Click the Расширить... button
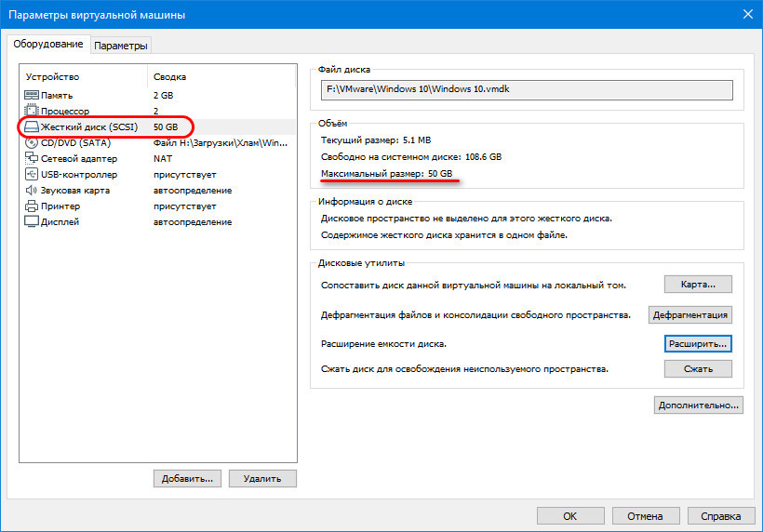This screenshot has width=763, height=532. tap(698, 344)
